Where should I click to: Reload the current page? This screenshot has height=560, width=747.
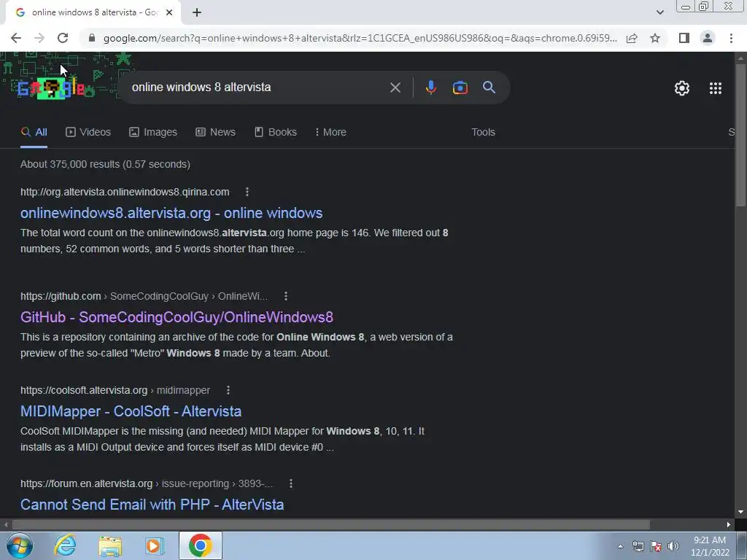[63, 38]
